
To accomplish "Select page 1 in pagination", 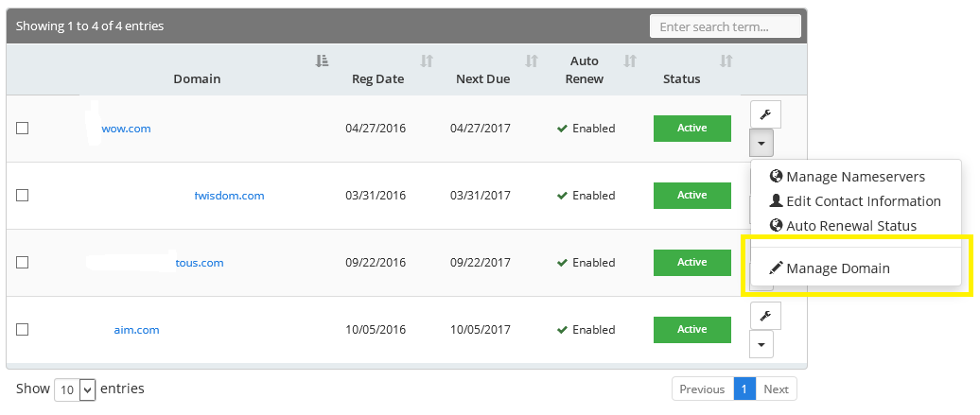I will point(744,389).
